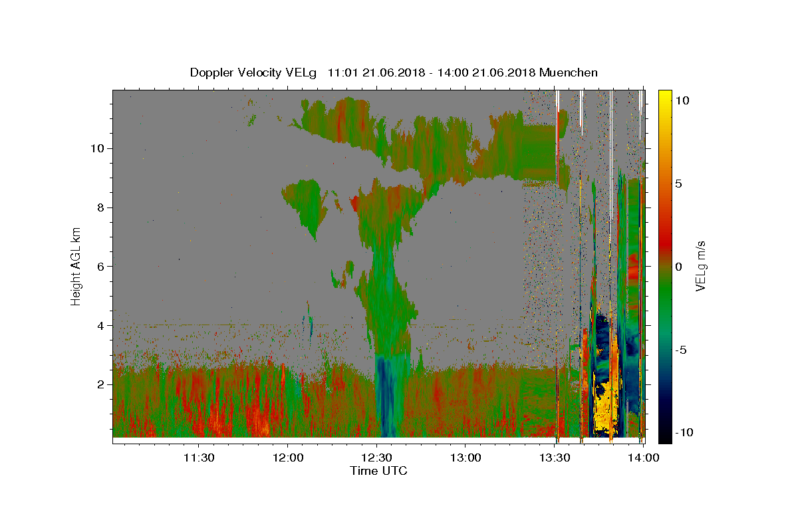This screenshot has width=798, height=532.
Task: Click 'Muenchen' in the plot title
Action: tap(569, 72)
